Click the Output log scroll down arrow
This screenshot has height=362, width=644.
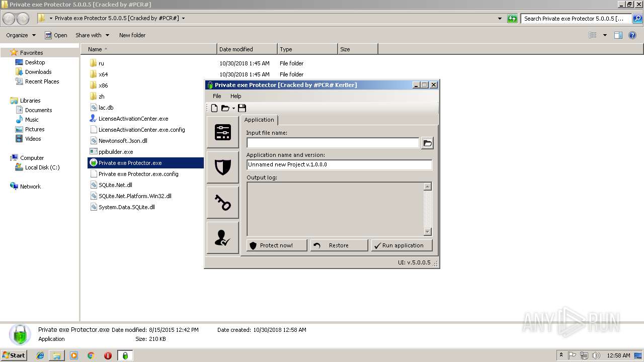point(428,232)
